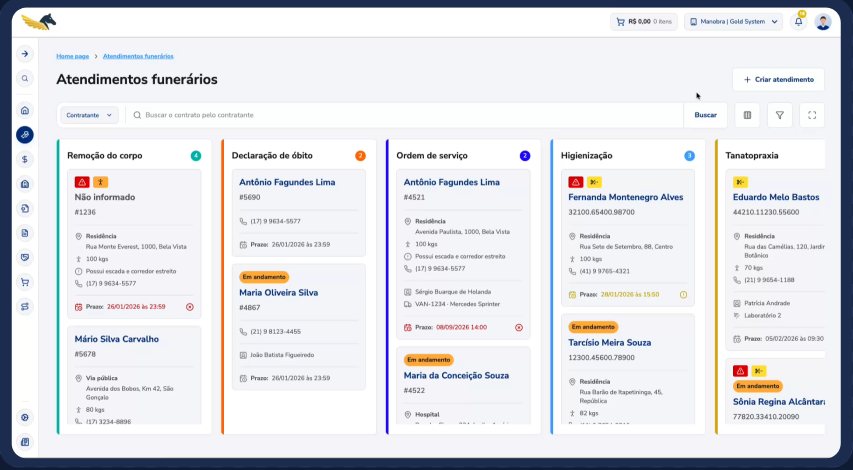Open the notifications bell icon
This screenshot has height=470, width=853.
[x=798, y=22]
